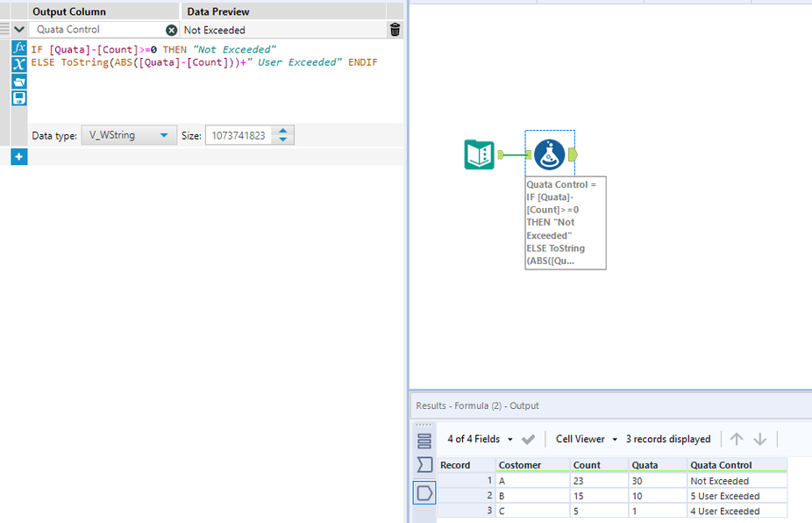
Task: Select Costomer cell C
Action: pyautogui.click(x=533, y=511)
